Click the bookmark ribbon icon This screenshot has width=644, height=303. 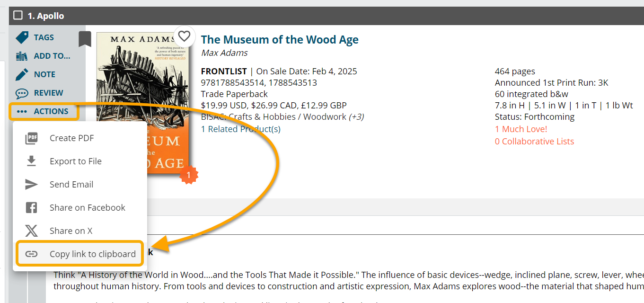click(x=85, y=39)
